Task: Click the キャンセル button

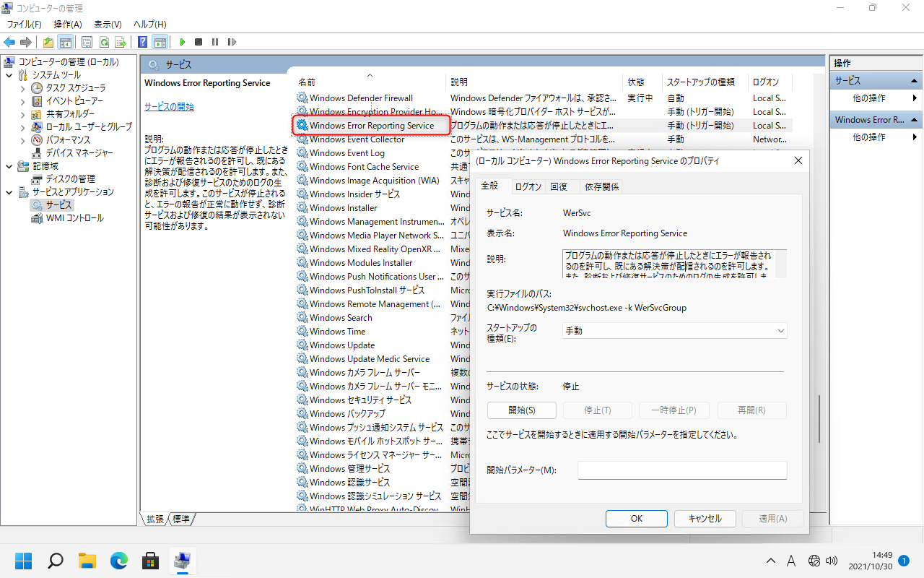Action: coord(705,518)
